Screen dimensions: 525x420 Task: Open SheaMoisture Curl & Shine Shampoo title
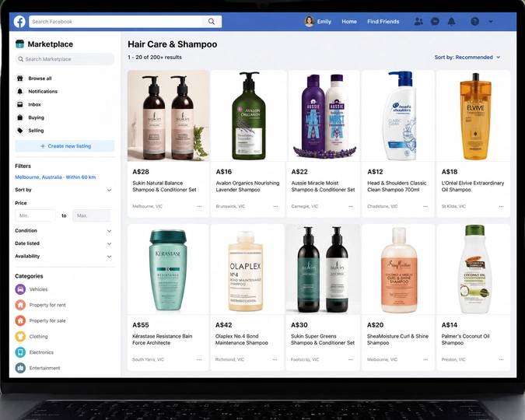(397, 339)
